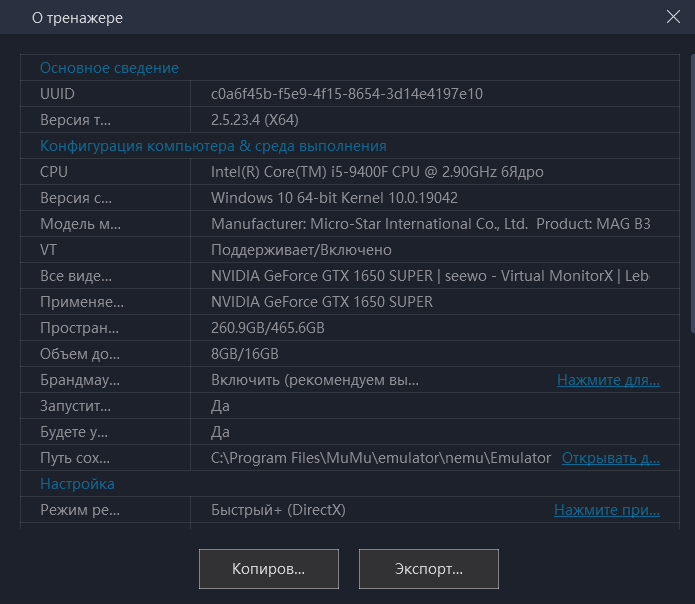This screenshot has width=695, height=604.
Task: Select version value 2.5.23.4 (X64)
Action: point(255,120)
